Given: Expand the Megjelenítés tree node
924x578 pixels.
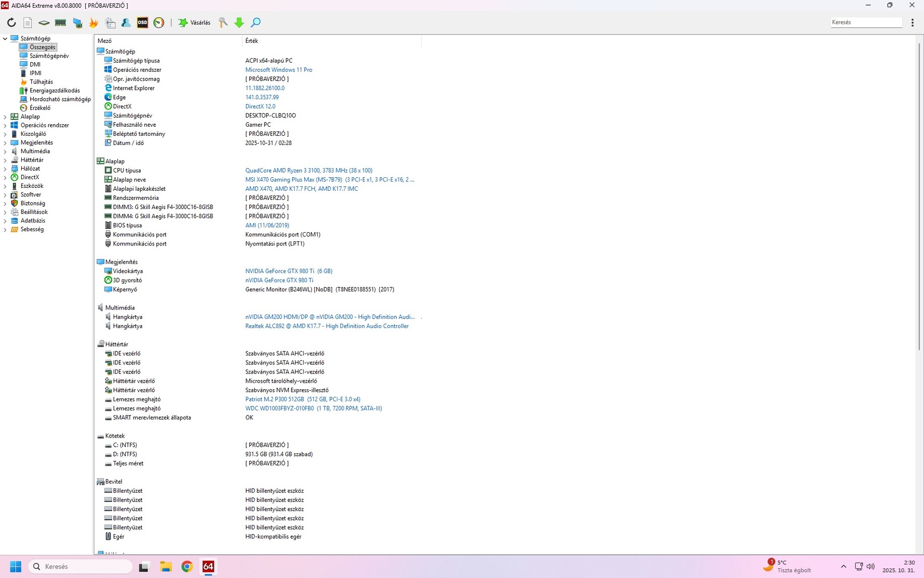Looking at the screenshot, I should [5, 142].
